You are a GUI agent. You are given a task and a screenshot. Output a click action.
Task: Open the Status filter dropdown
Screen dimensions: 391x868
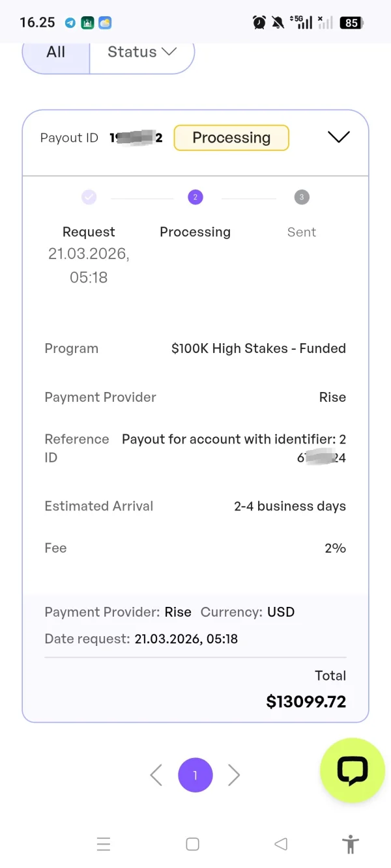pyautogui.click(x=141, y=52)
